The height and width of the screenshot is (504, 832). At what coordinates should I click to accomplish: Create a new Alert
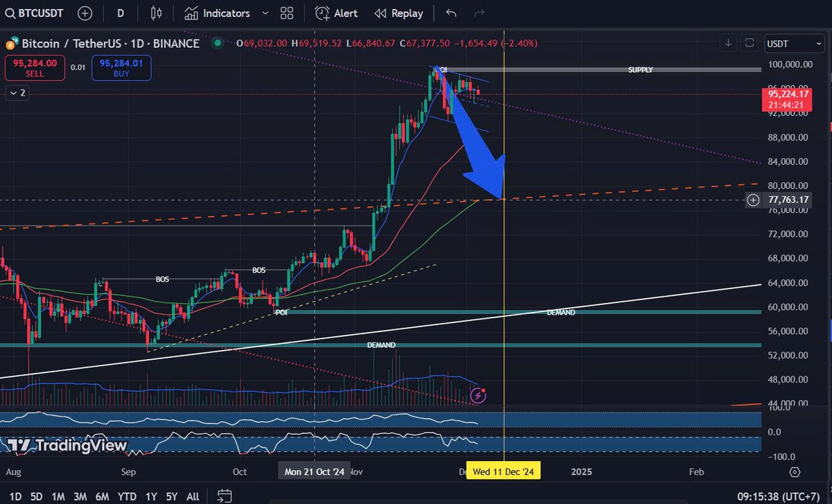pyautogui.click(x=336, y=13)
